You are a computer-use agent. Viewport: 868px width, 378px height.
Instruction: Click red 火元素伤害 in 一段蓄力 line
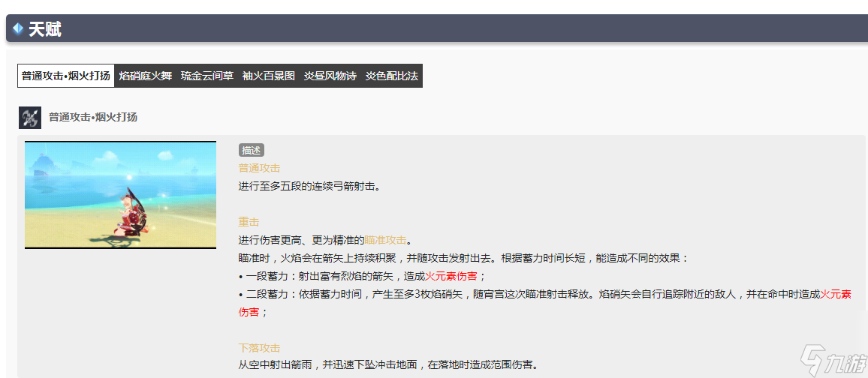coord(451,276)
